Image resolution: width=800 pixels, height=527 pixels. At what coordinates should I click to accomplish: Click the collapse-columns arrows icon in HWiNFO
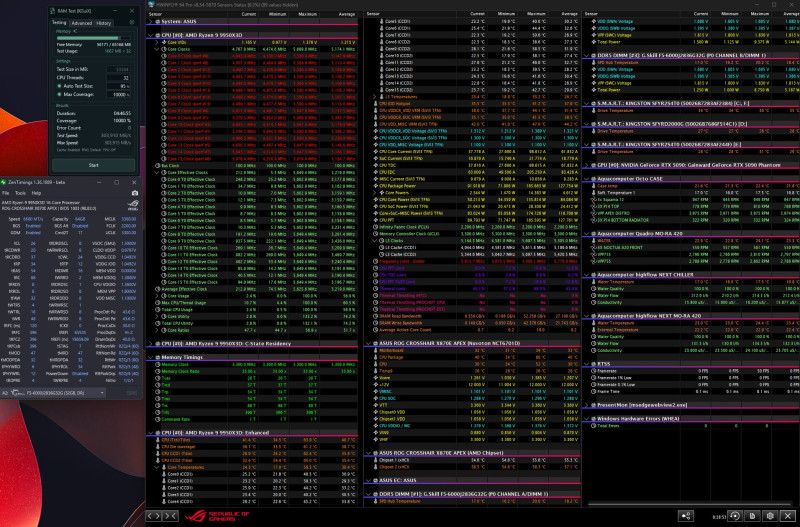[x=171, y=516]
